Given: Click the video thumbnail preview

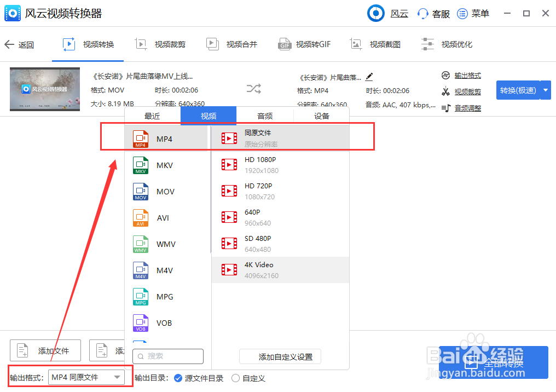Looking at the screenshot, I should tap(45, 89).
